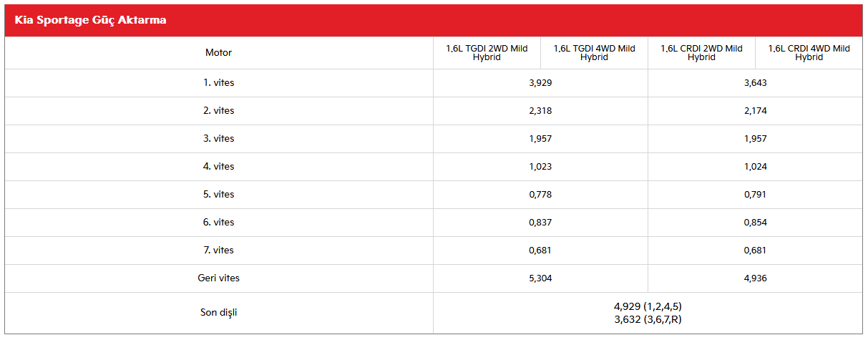This screenshot has width=868, height=340.
Task: Click the '1,6L TGDI 4WD Mild Hybrid' column header
Action: point(594,53)
